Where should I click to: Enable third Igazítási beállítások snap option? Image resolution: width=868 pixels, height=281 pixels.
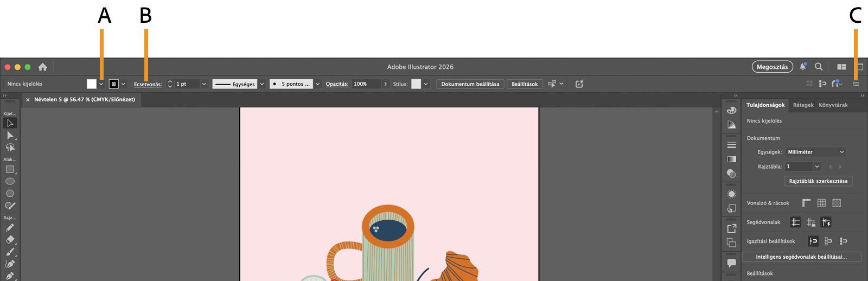click(843, 241)
